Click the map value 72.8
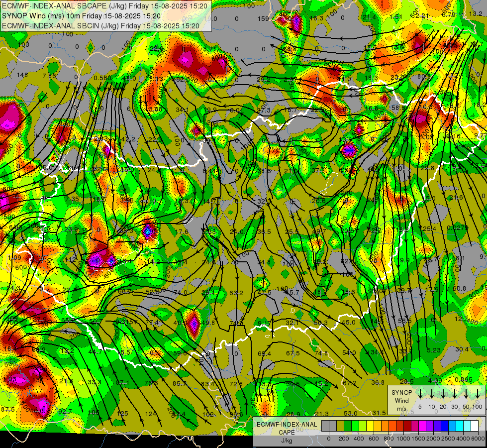 click(x=236, y=384)
